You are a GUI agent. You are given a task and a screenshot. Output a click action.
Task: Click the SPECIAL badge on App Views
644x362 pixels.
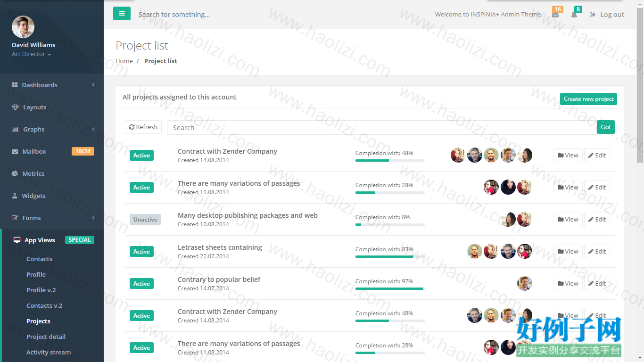(x=80, y=240)
